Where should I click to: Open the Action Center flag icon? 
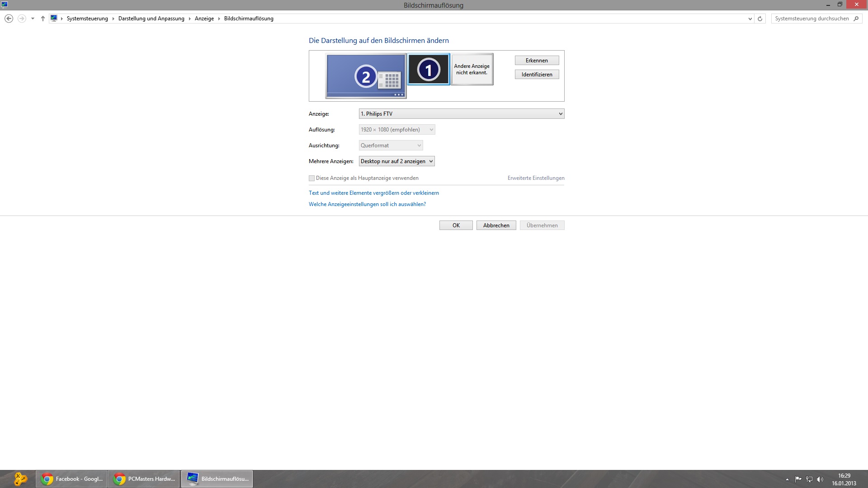click(798, 479)
